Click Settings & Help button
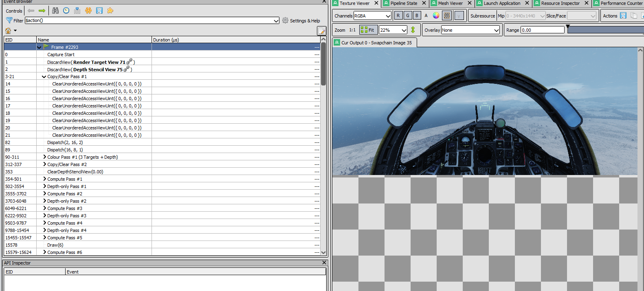The width and height of the screenshot is (644, 291). click(x=301, y=20)
